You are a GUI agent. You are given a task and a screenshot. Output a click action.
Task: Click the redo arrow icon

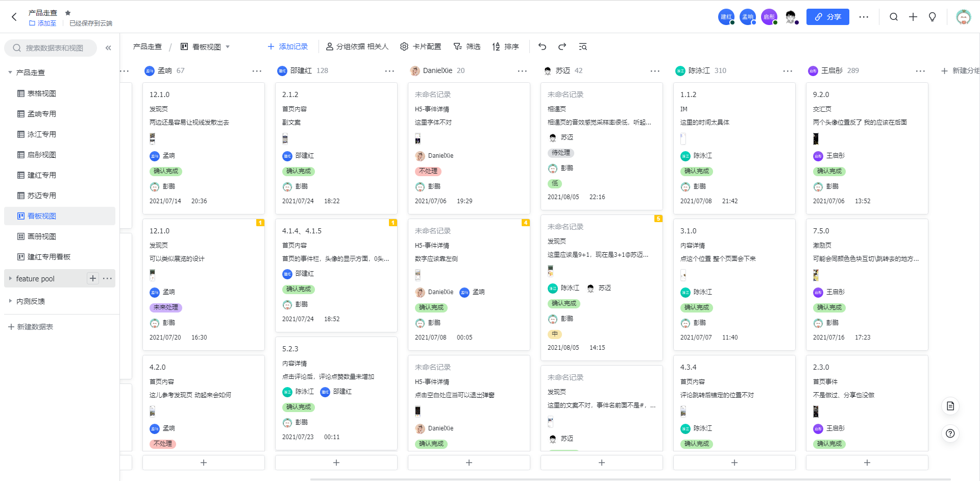562,46
